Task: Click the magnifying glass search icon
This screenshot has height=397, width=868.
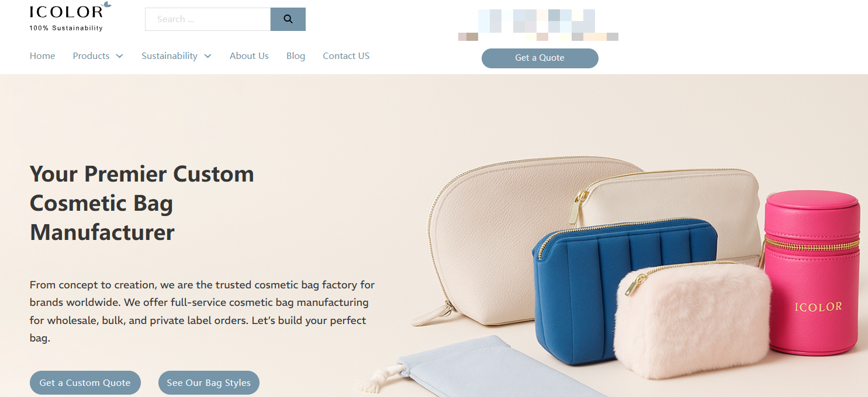Action: (x=288, y=19)
